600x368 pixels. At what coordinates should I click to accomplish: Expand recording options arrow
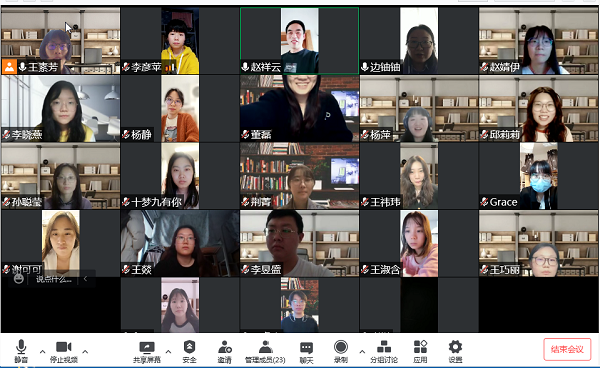[x=362, y=351]
